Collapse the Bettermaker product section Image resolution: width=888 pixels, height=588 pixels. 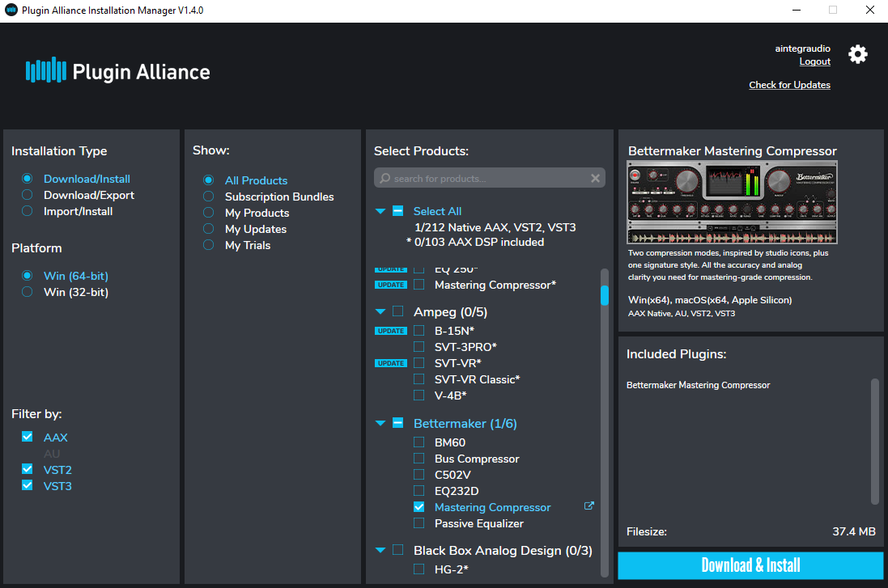(x=380, y=422)
